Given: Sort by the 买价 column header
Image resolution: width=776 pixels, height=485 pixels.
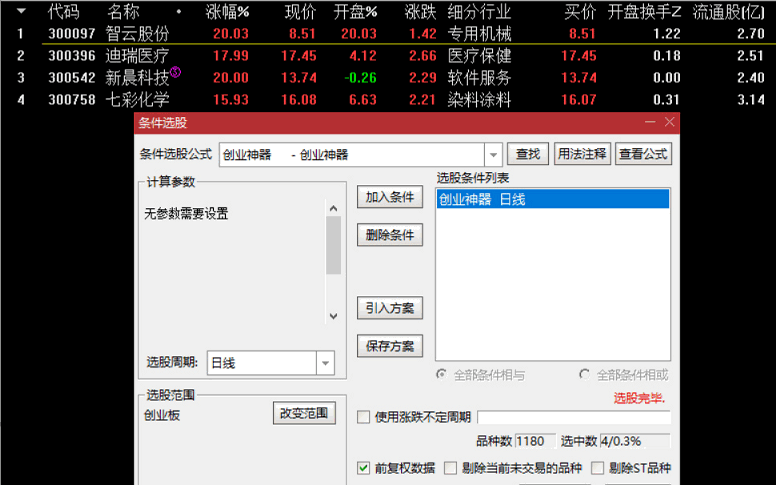Looking at the screenshot, I should point(580,11).
